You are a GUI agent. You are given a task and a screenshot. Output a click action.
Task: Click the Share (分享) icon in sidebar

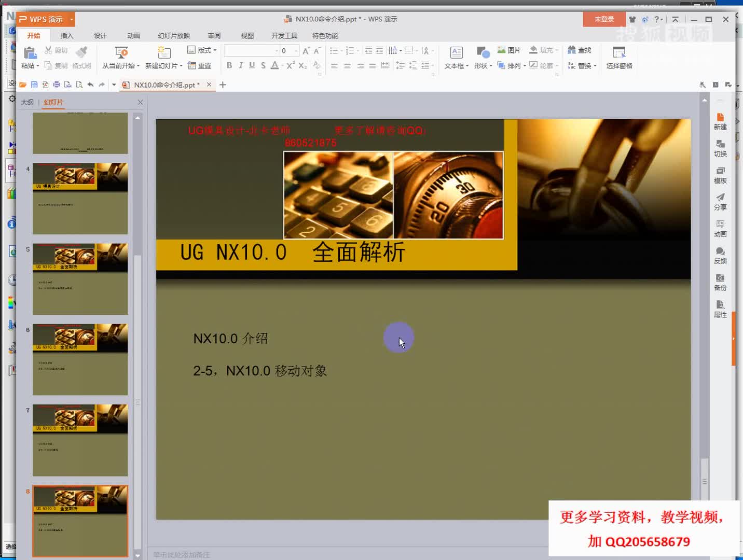(720, 202)
